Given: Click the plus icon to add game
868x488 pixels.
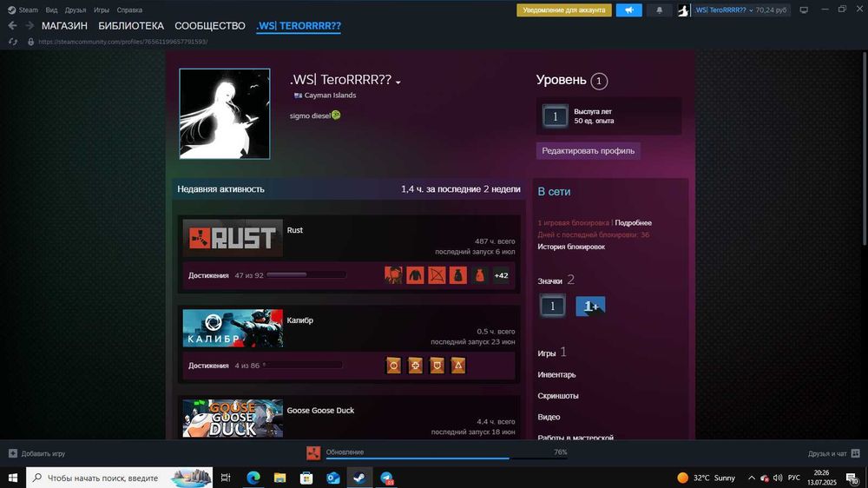Looking at the screenshot, I should [13, 453].
